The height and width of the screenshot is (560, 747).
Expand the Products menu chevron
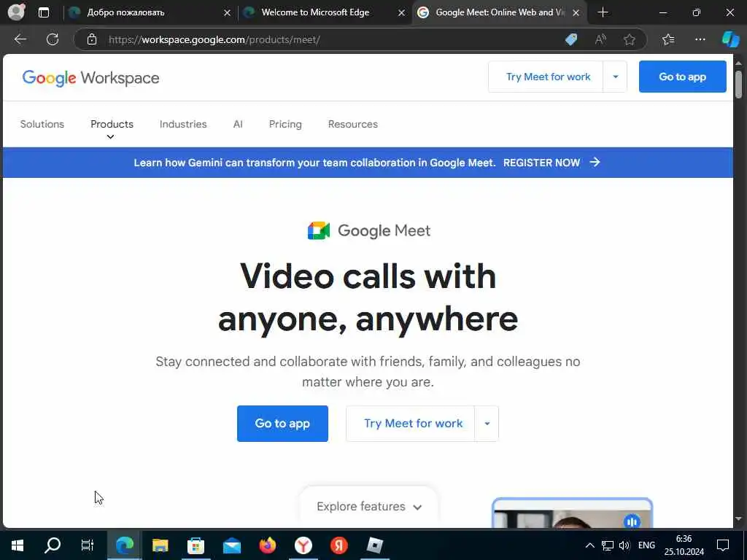tap(110, 136)
